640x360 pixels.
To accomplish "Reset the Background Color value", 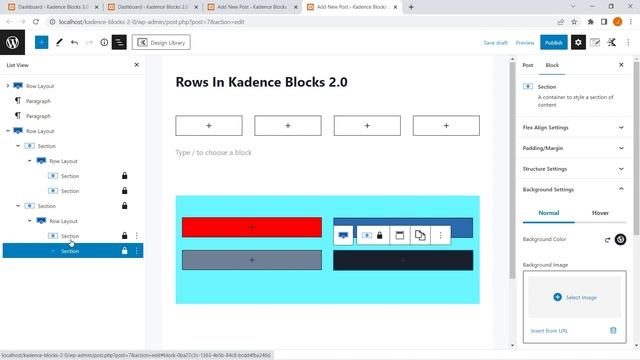I will pos(607,240).
